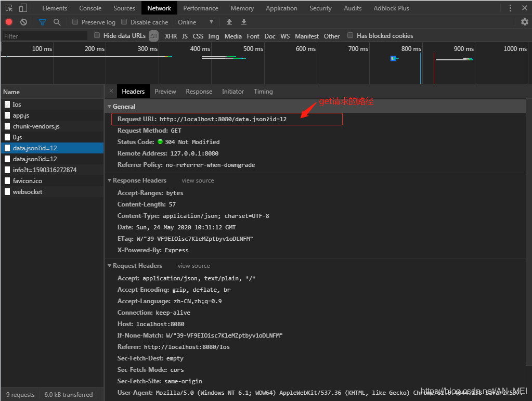Image resolution: width=532 pixels, height=401 pixels.
Task: Select the websocket request row
Action: pos(52,192)
